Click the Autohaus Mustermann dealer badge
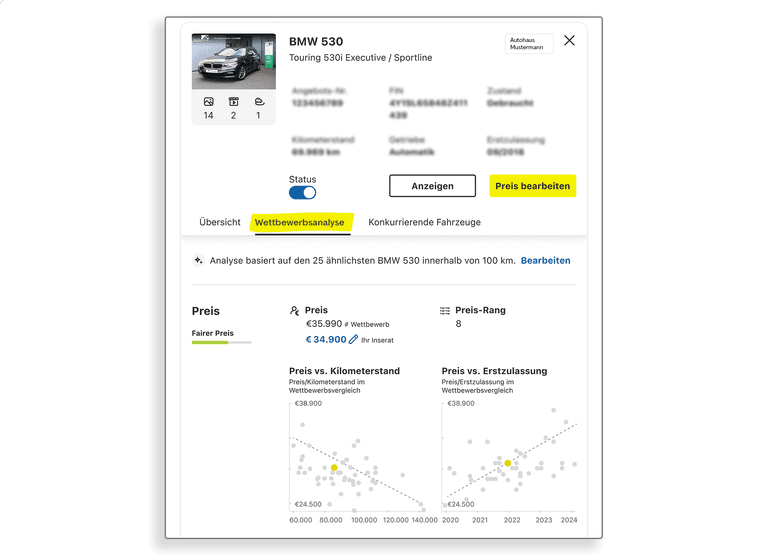The height and width of the screenshot is (555, 768). click(x=529, y=44)
